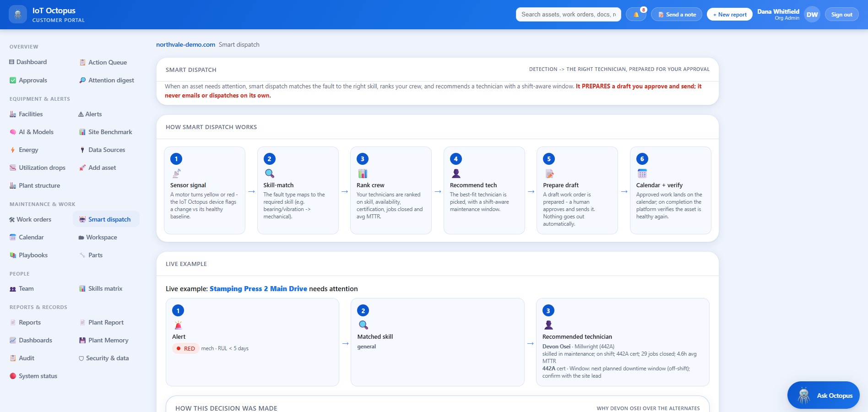Click the Dana Whitfield user name
This screenshot has width=868, height=412.
(x=778, y=11)
